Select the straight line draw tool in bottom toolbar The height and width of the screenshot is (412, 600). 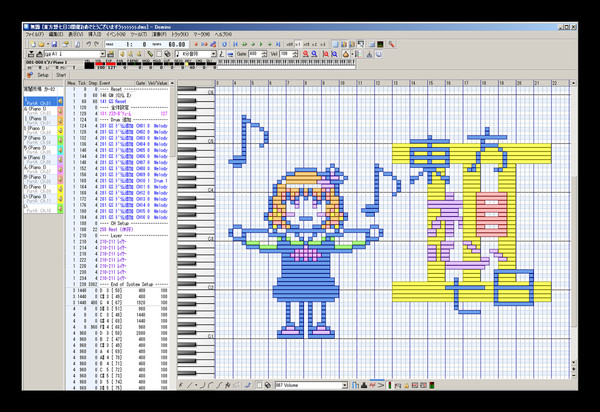[189, 385]
